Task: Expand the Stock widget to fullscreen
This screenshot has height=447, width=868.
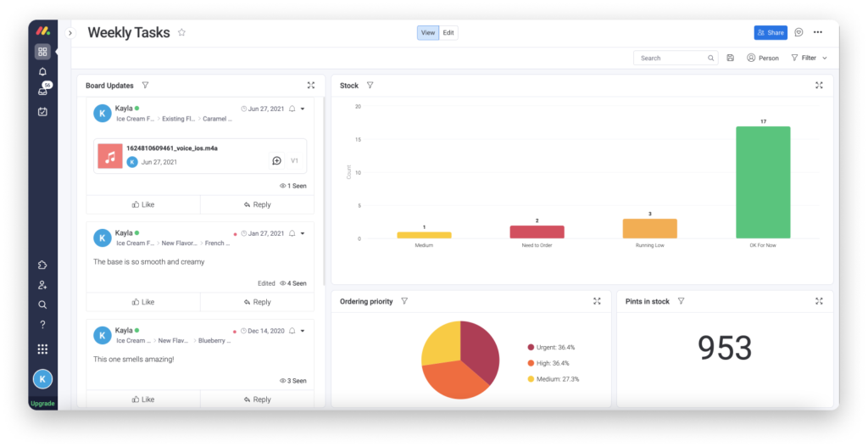Action: pos(819,86)
